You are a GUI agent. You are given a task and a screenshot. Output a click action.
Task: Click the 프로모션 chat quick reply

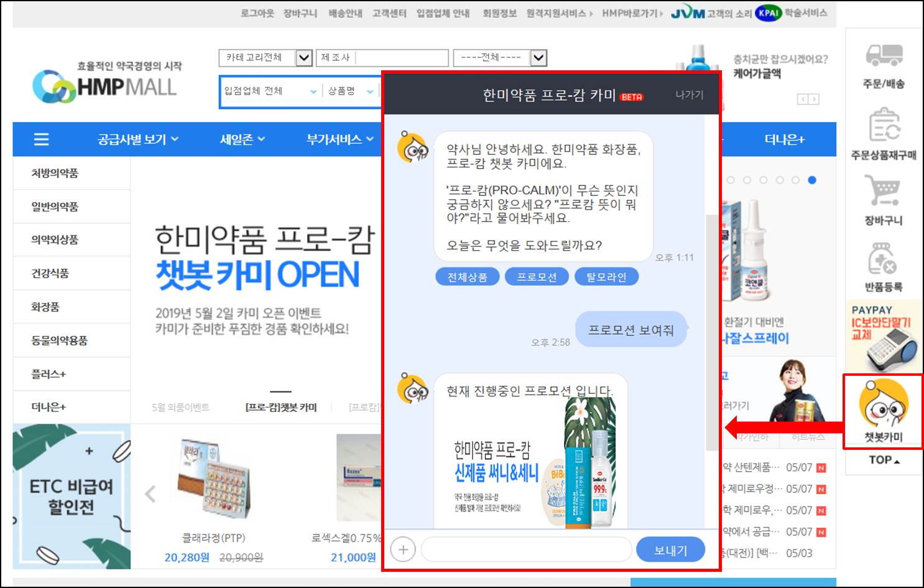pyautogui.click(x=537, y=277)
